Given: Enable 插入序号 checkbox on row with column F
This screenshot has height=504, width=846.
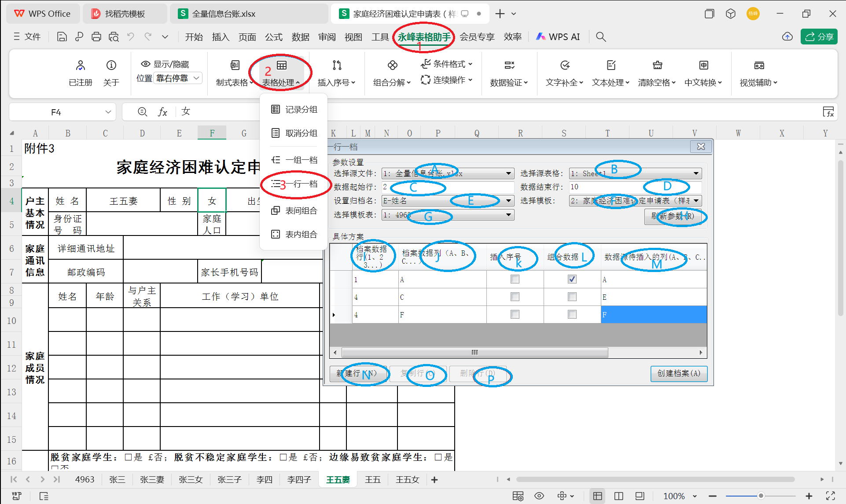Looking at the screenshot, I should coord(515,314).
